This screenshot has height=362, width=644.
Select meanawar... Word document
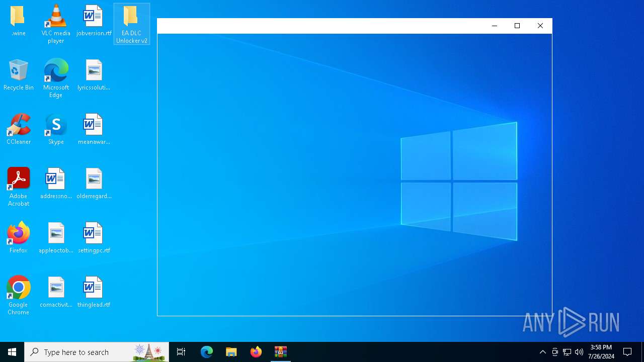pos(94,130)
